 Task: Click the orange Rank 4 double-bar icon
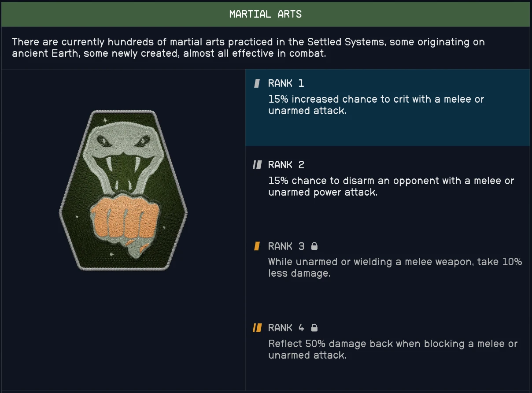(257, 328)
